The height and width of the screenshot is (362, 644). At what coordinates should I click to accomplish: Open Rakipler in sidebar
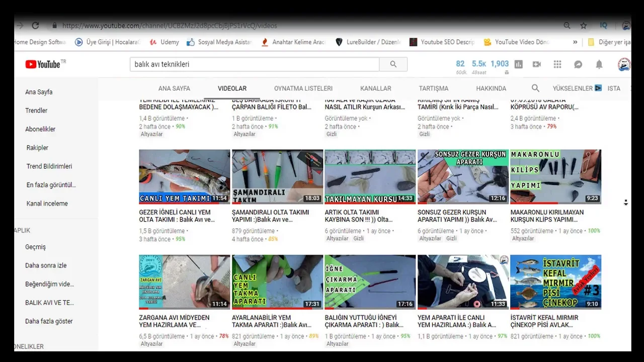37,148
